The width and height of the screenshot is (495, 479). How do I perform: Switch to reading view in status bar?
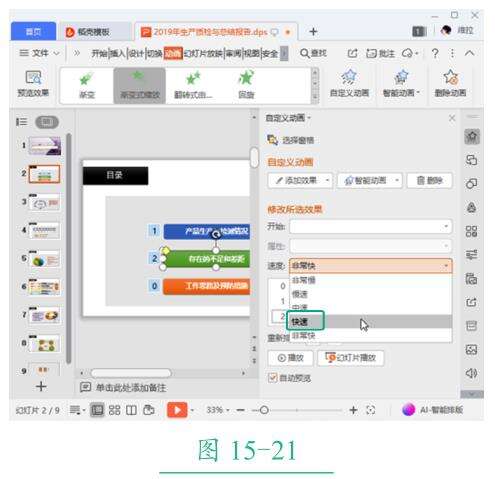pos(131,410)
